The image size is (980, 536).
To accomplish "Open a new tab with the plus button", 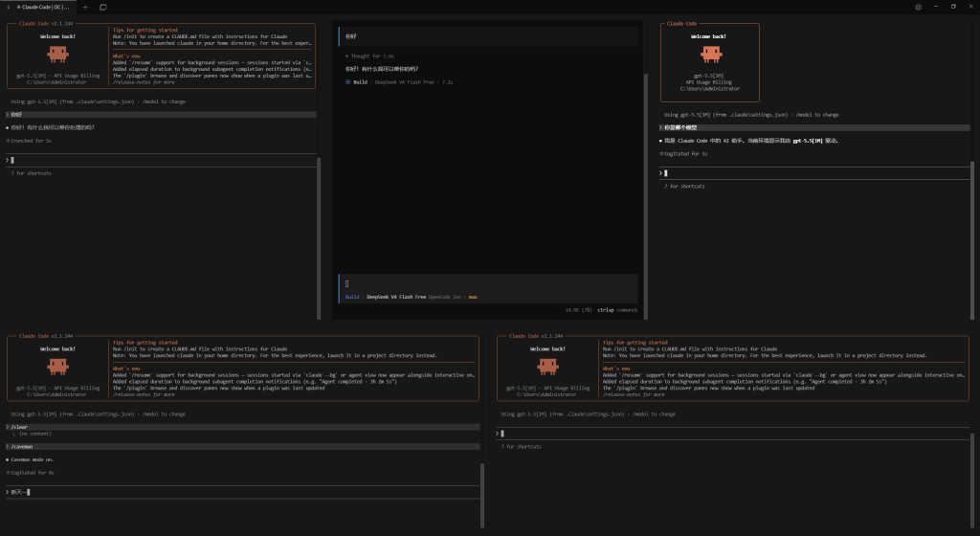I will click(x=85, y=7).
